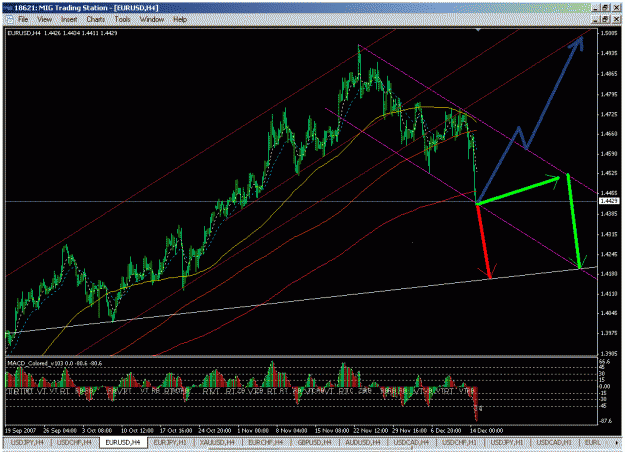This screenshot has width=625, height=452.
Task: Click the current price label 1.4429
Action: pyautogui.click(x=609, y=201)
